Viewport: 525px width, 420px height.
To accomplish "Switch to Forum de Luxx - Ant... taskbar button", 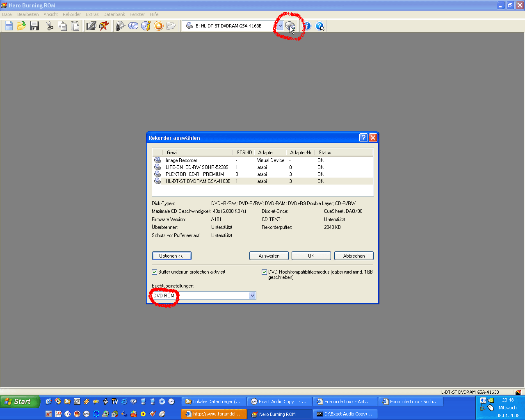I will [x=345, y=402].
